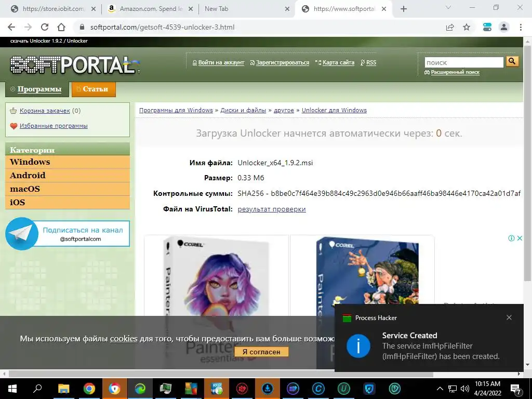532x399 pixels.
Task: Click the AdChoices info icon
Action: tap(511, 238)
